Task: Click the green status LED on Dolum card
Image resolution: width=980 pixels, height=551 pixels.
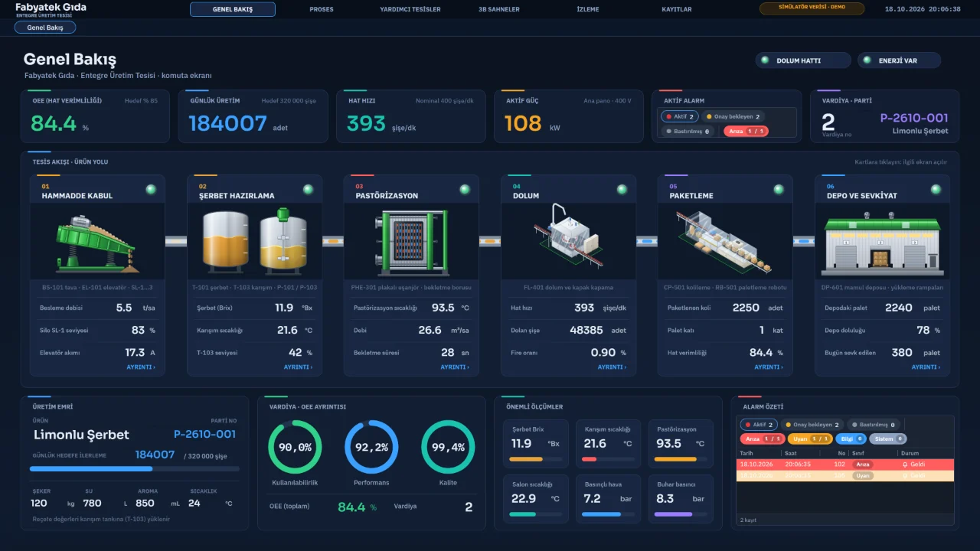Action: coord(622,189)
